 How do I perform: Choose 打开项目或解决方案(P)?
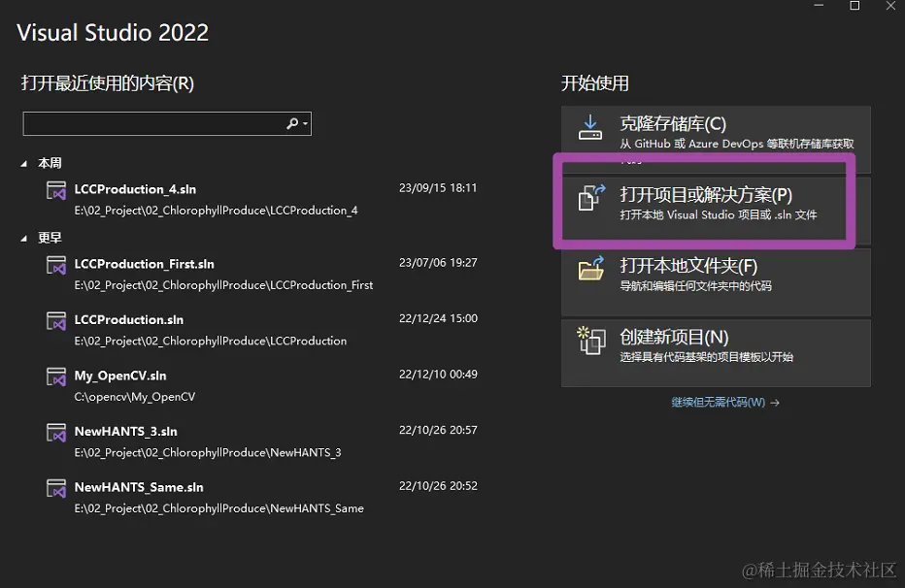coord(716,211)
